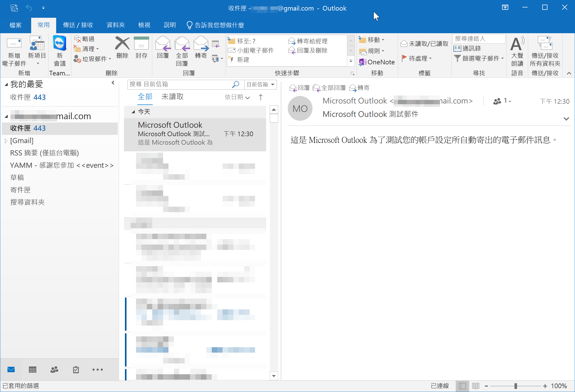Switch to Calendar view
This screenshot has height=392, width=575.
tap(32, 370)
